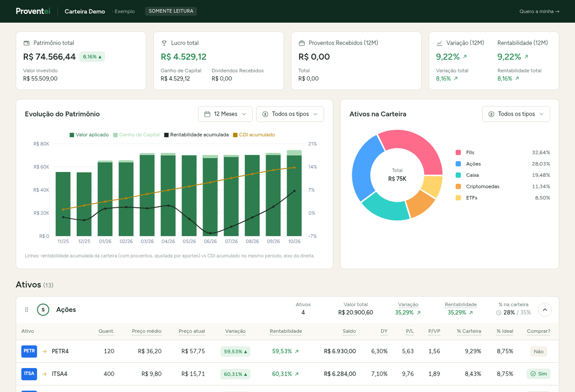Toggle Ganho de Capital legend series
The width and height of the screenshot is (575, 392).
[x=137, y=135]
